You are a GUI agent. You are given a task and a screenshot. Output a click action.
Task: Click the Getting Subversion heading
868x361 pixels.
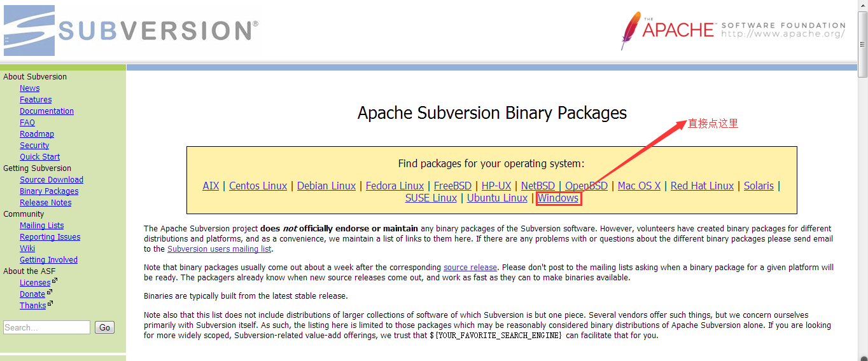point(37,168)
